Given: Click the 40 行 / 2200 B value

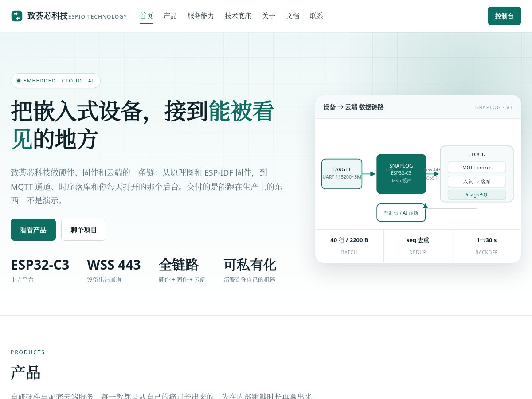Looking at the screenshot, I should pos(349,240).
